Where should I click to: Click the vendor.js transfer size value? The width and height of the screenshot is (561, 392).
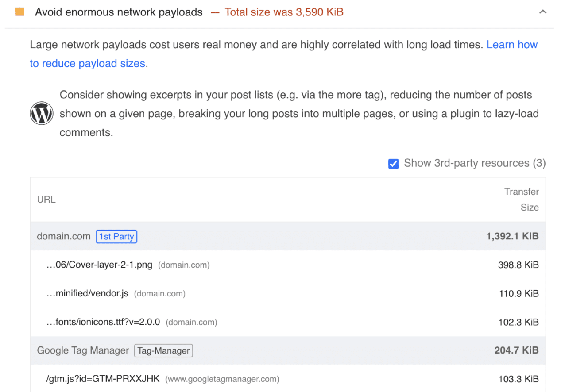coord(518,293)
